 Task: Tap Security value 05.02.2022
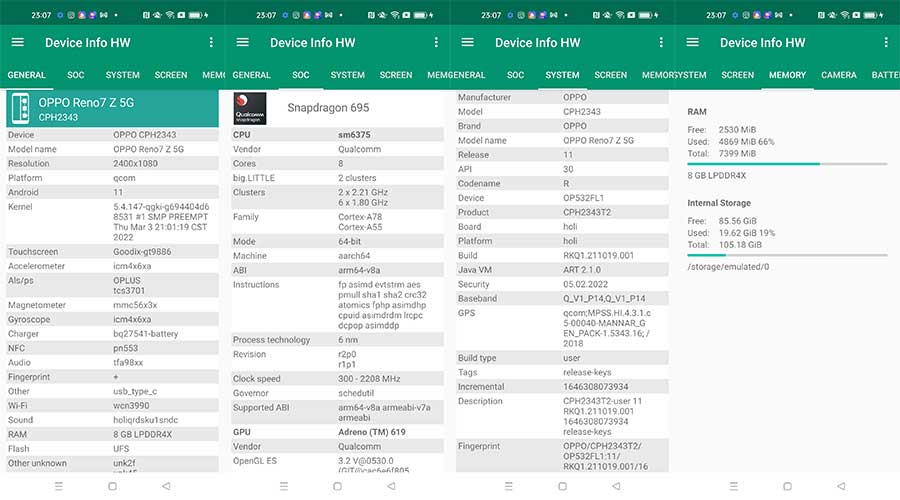(x=584, y=284)
